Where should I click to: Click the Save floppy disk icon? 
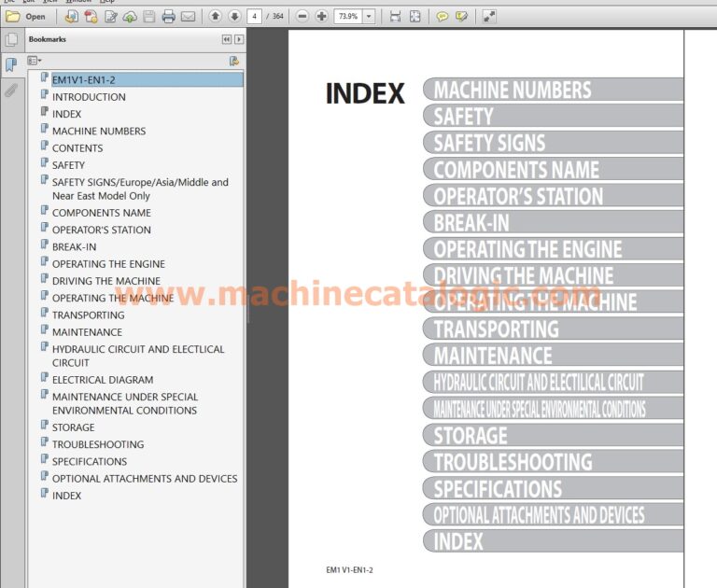coord(149,17)
